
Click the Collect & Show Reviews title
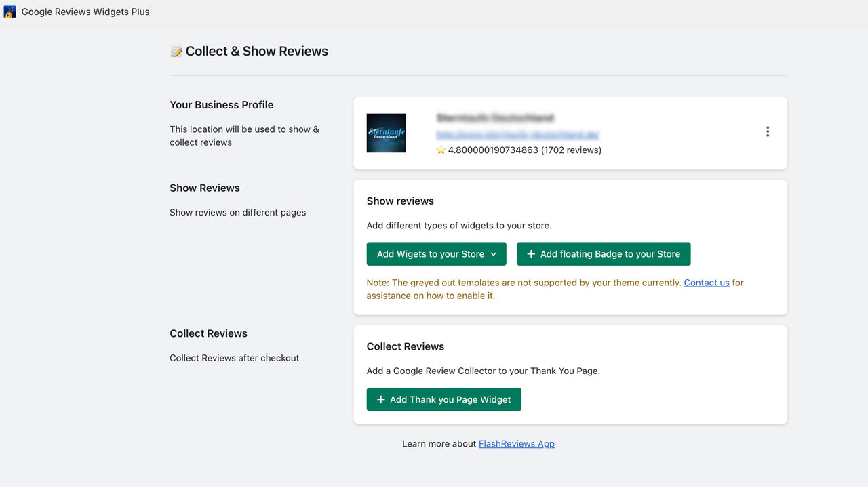258,51
